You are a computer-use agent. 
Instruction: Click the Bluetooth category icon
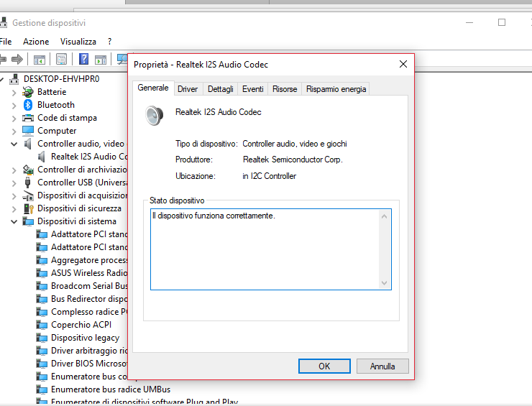[x=28, y=105]
